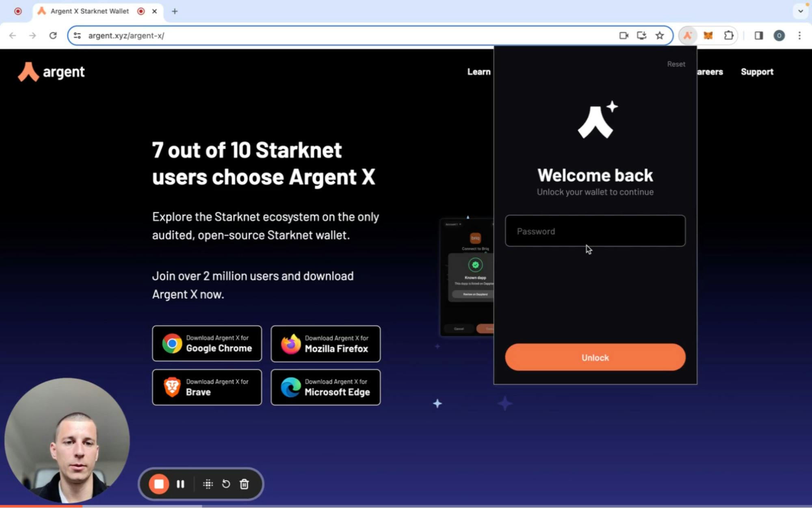
Task: Click the tab's recording indicator icon
Action: coord(141,11)
